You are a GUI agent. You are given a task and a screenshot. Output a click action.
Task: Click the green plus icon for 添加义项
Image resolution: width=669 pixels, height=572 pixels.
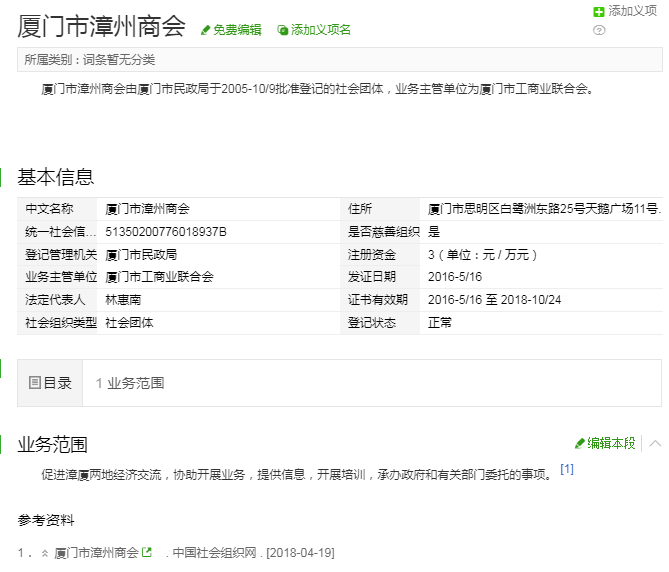pos(599,12)
